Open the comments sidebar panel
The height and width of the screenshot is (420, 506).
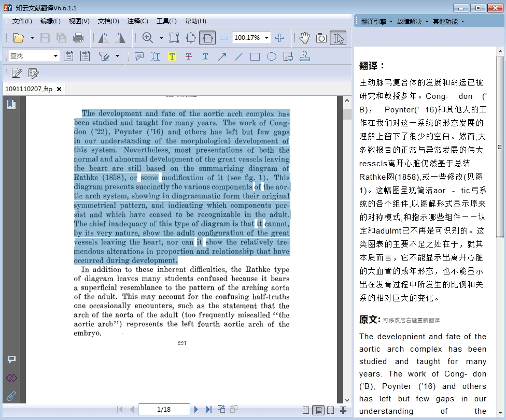click(11, 359)
